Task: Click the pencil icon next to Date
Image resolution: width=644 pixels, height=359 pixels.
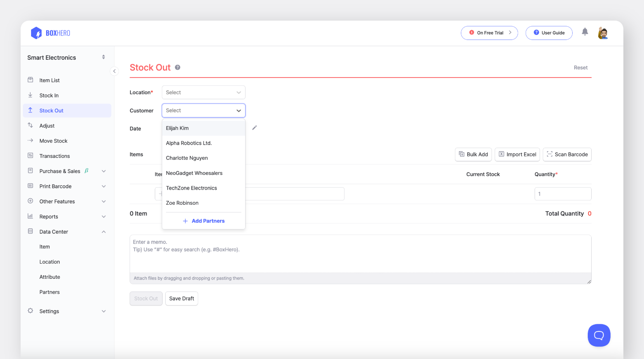Action: coord(254,127)
